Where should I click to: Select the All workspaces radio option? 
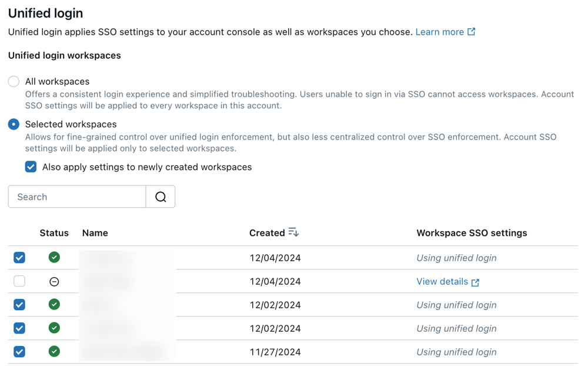coord(14,82)
